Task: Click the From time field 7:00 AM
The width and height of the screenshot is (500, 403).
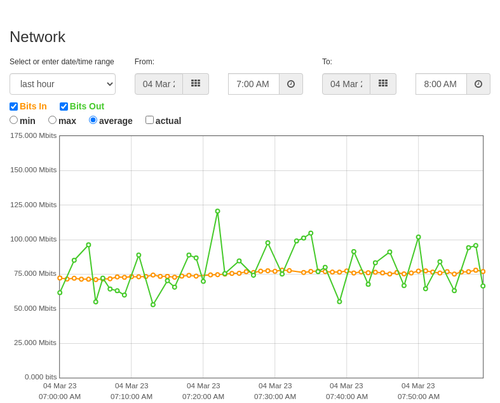Action: [254, 84]
